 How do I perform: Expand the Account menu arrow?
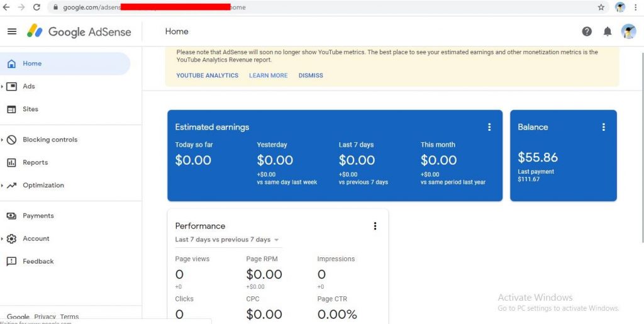pos(2,238)
